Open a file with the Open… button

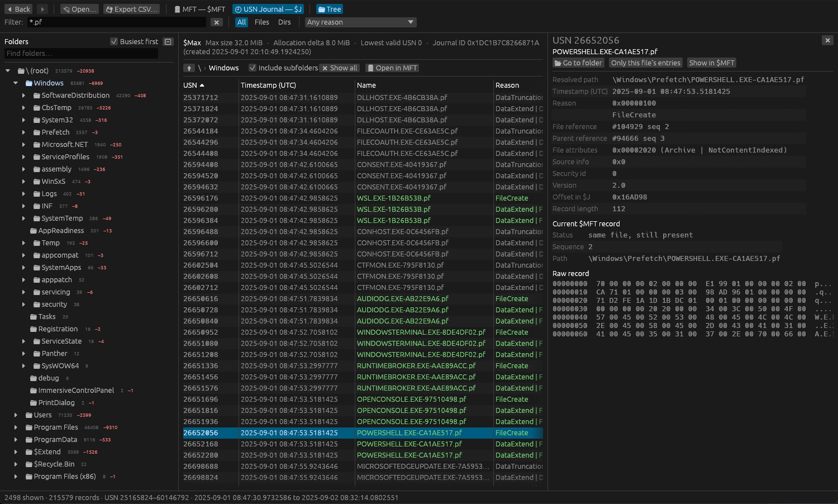point(79,9)
